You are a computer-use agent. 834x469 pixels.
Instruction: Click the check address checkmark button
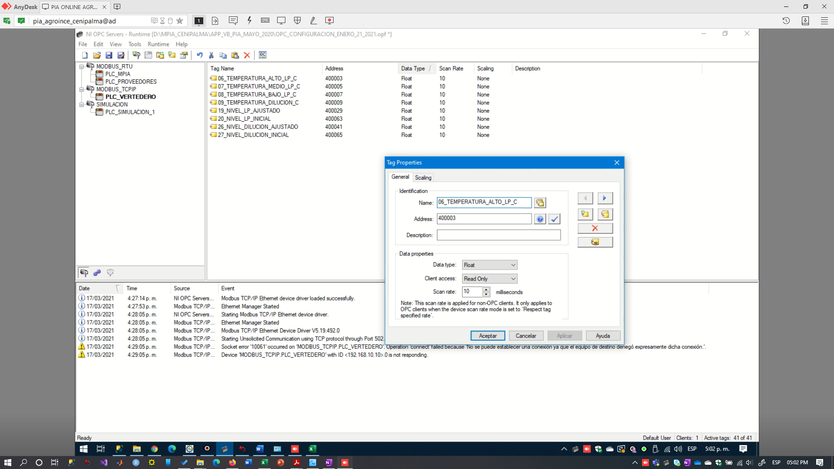pyautogui.click(x=554, y=219)
